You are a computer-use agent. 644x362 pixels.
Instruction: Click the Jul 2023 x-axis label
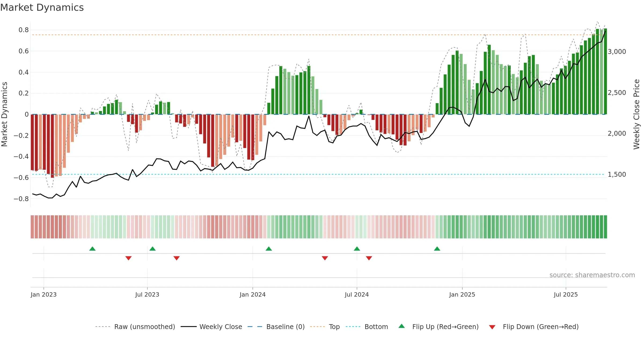tap(147, 294)
